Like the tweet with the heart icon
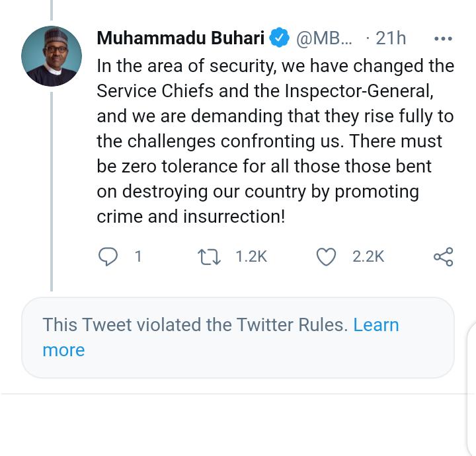 (x=326, y=256)
